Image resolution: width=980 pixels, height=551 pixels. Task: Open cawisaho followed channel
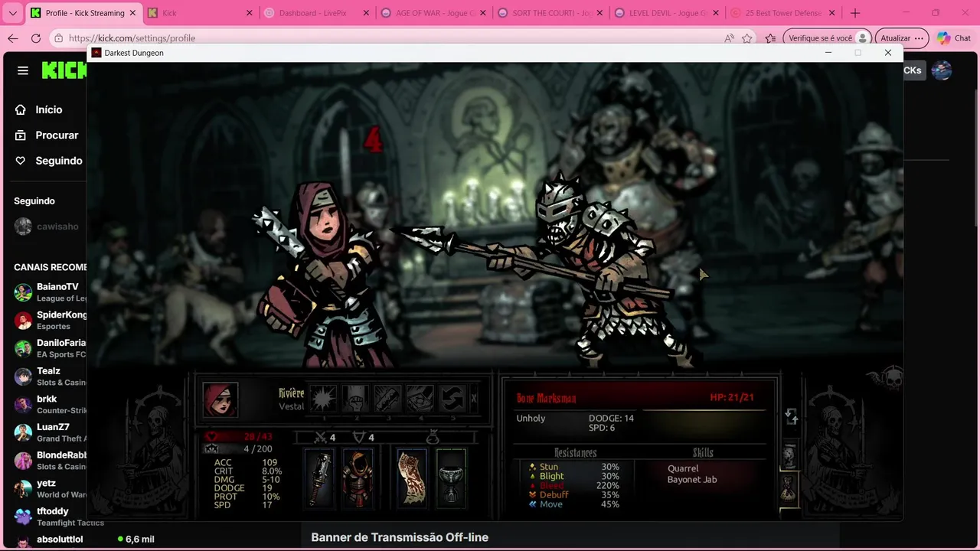[47, 227]
